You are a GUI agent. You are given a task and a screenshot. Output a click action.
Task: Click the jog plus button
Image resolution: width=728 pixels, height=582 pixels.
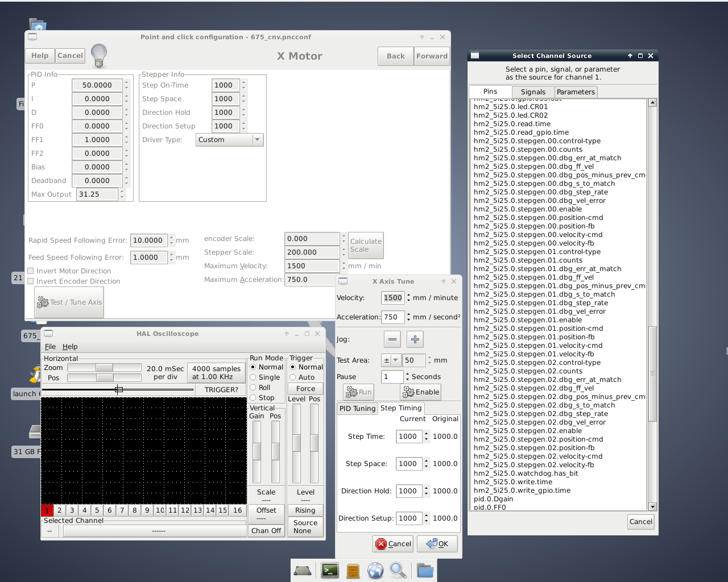point(415,339)
